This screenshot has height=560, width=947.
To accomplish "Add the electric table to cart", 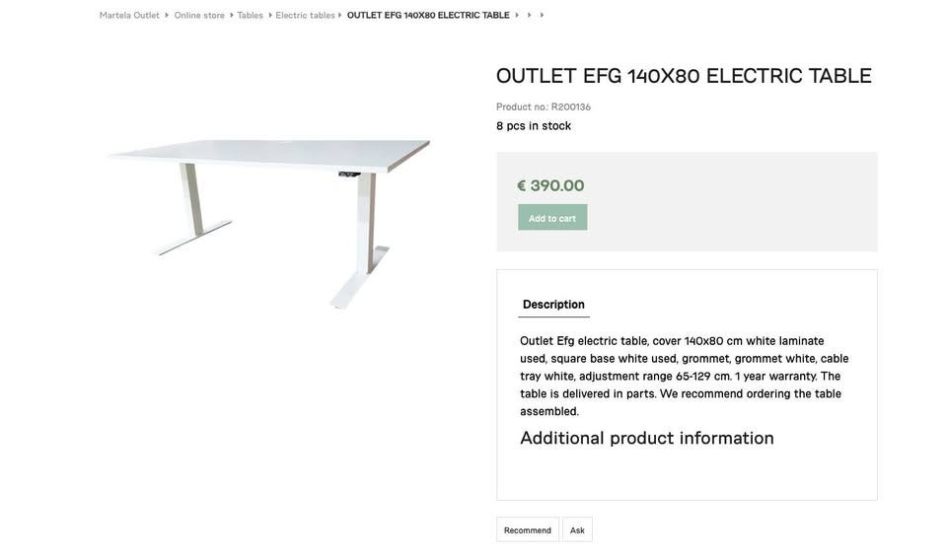I will click(x=552, y=218).
